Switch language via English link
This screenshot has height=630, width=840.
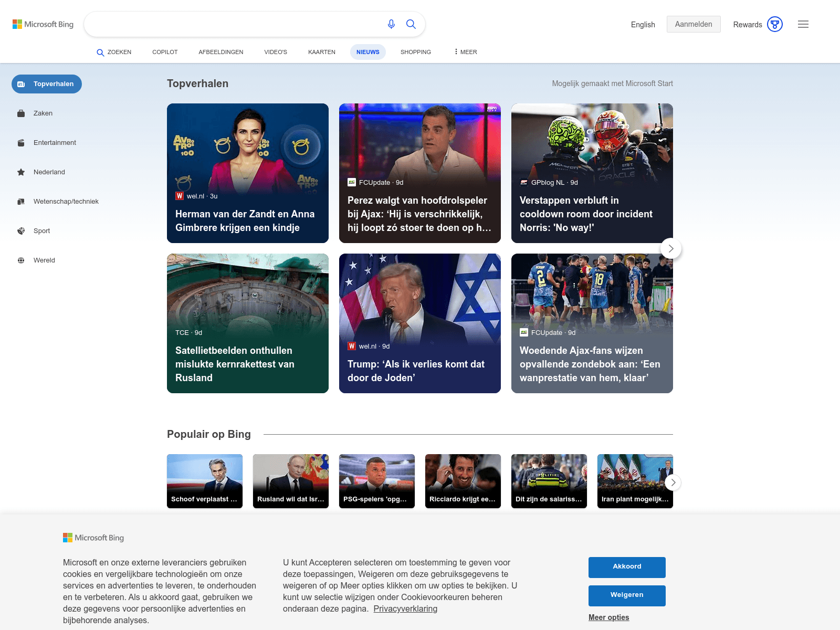click(643, 25)
